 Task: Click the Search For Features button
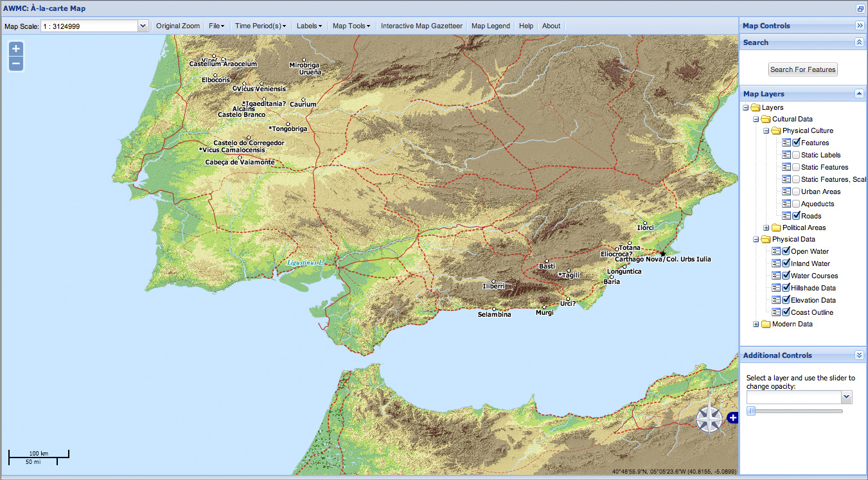[802, 69]
